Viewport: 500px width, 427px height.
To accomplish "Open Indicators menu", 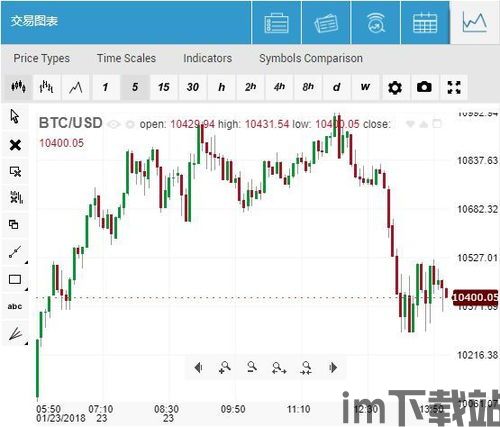I will tap(207, 58).
